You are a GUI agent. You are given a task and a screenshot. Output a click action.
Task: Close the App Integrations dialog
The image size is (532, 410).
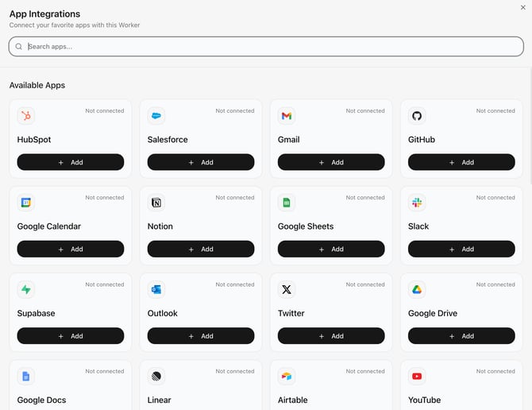[x=522, y=7]
